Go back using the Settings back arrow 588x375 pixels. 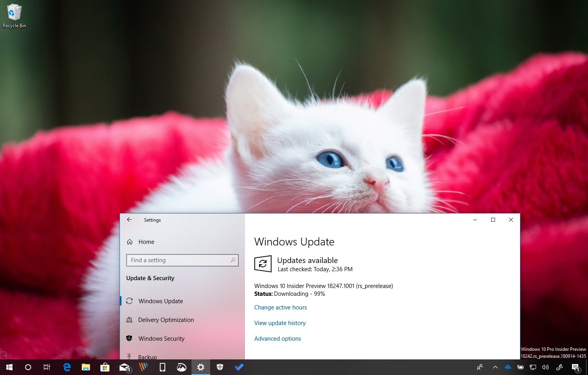pyautogui.click(x=129, y=220)
